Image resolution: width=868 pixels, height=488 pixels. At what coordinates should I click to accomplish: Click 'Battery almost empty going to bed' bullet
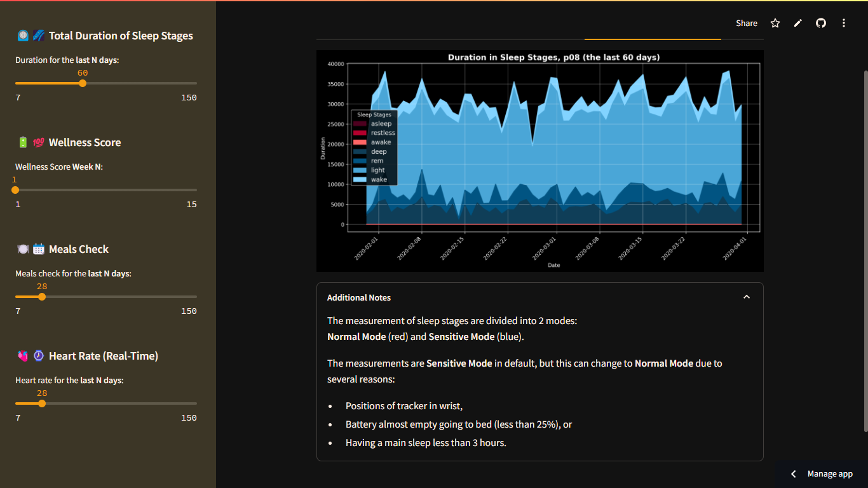click(459, 424)
